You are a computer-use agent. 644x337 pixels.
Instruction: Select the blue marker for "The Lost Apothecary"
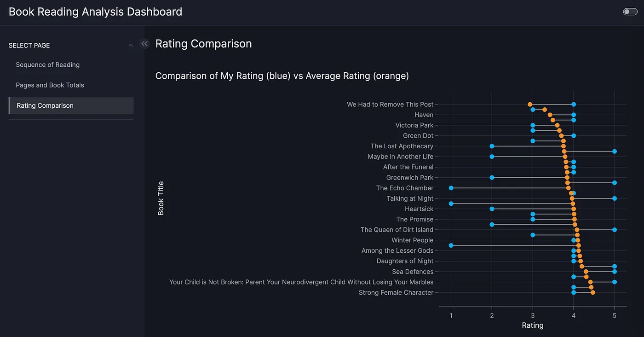pos(492,146)
